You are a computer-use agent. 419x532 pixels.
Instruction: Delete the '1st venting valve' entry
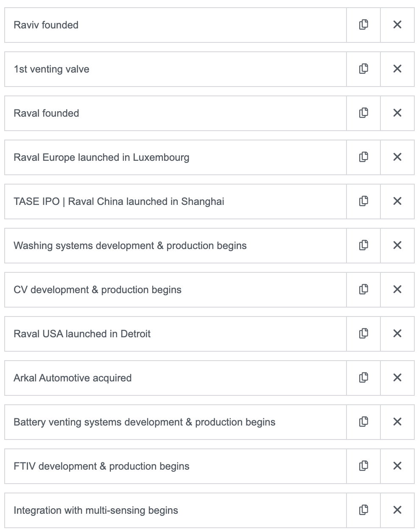pyautogui.click(x=397, y=69)
